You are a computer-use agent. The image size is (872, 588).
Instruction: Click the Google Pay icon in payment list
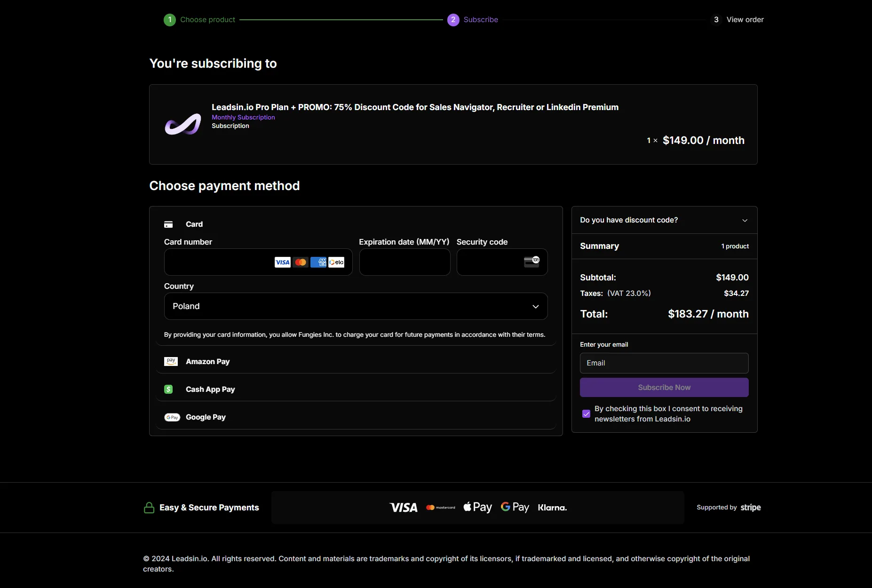coord(172,417)
